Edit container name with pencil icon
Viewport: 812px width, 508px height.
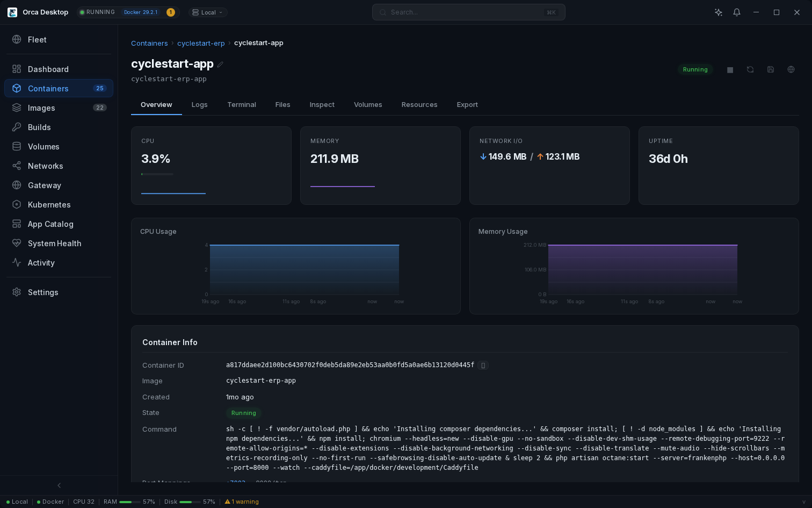[x=220, y=65]
